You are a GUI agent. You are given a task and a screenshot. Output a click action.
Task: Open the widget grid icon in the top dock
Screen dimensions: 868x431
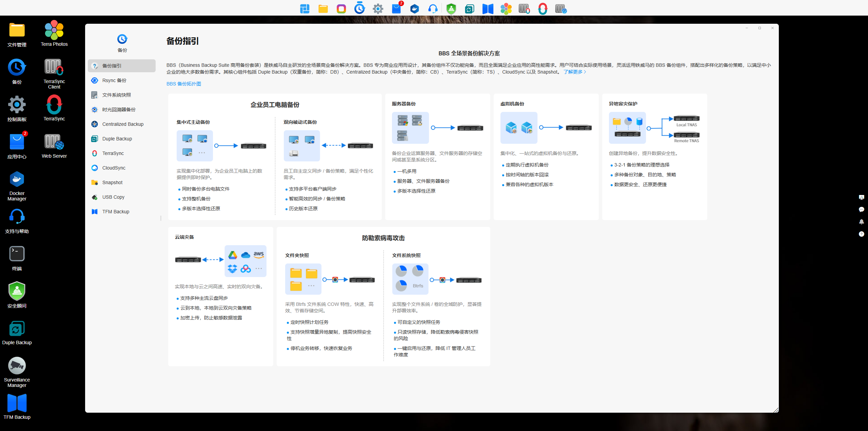[304, 8]
